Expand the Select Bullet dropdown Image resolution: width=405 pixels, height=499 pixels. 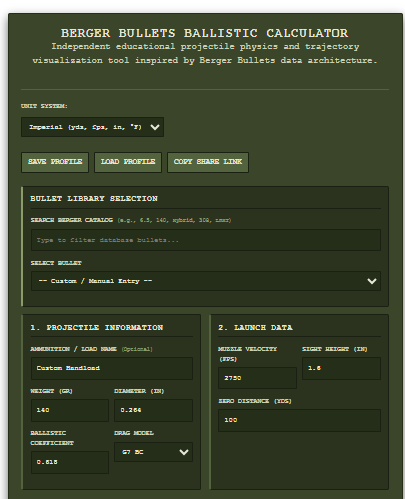[x=206, y=281]
